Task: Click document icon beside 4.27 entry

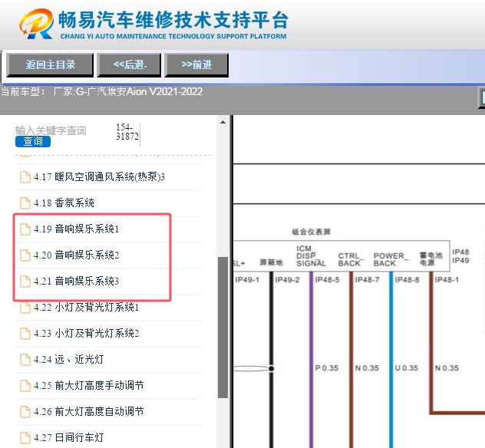Action: point(25,438)
